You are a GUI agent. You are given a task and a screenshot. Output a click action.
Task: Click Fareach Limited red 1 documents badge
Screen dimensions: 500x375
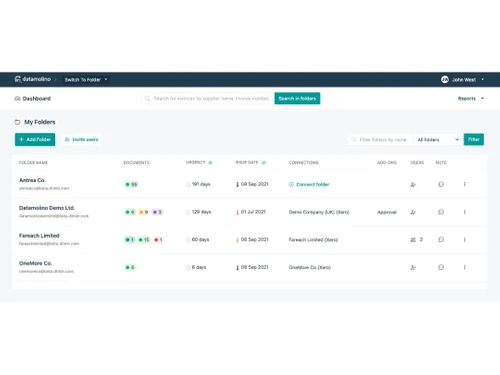(158, 240)
